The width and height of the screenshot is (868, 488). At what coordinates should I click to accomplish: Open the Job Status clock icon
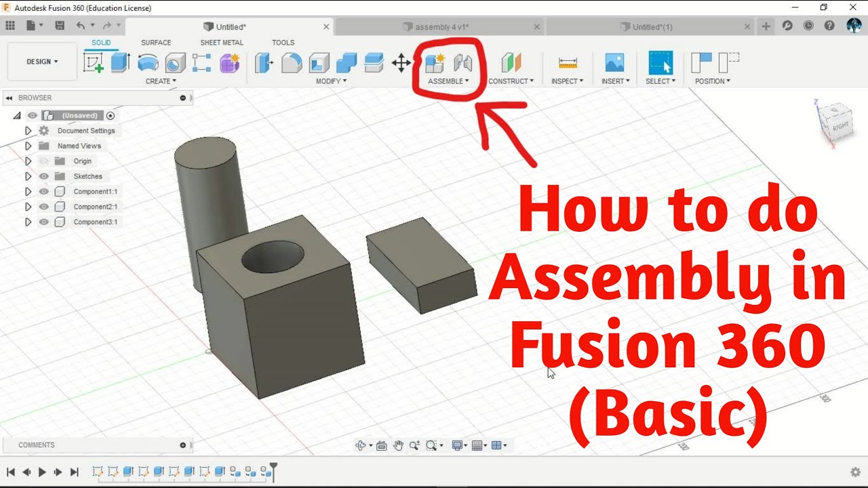(x=808, y=26)
